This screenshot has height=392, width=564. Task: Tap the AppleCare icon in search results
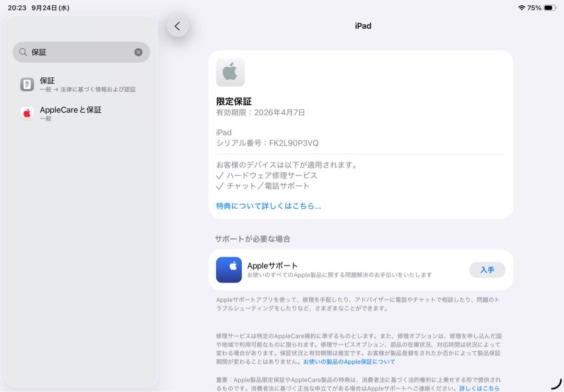[27, 113]
